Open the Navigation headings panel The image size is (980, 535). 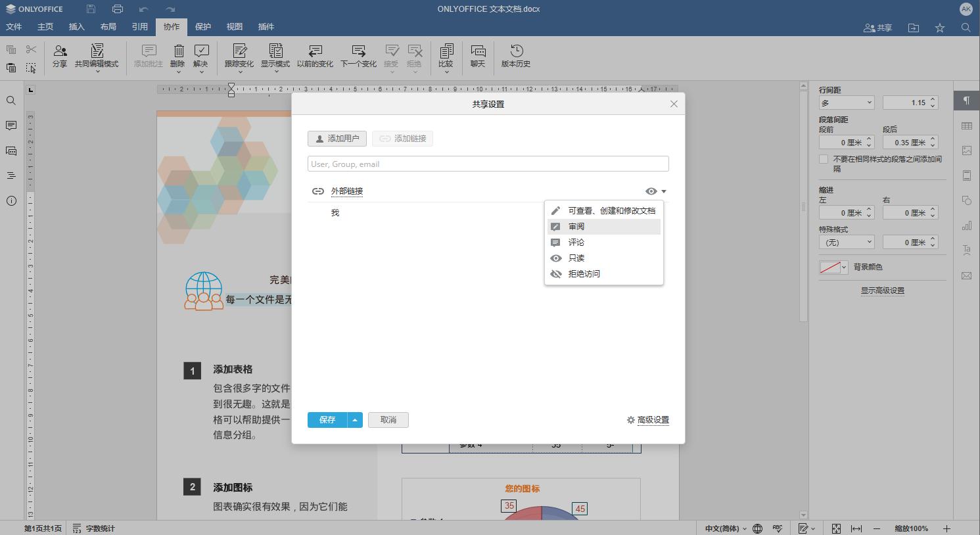pyautogui.click(x=11, y=176)
